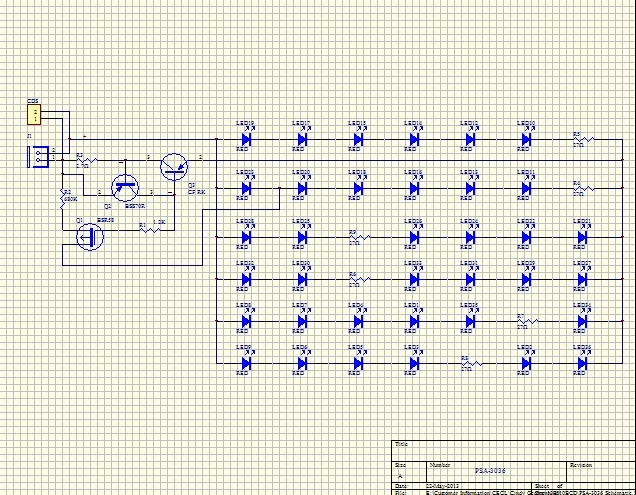Click the Size label in the title block
The image size is (636, 495).
coord(400,465)
